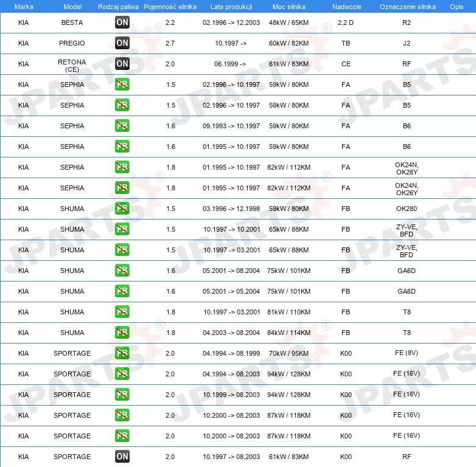
Task: Click production dates 04.1994 -> 08.2003
Action: (231, 373)
